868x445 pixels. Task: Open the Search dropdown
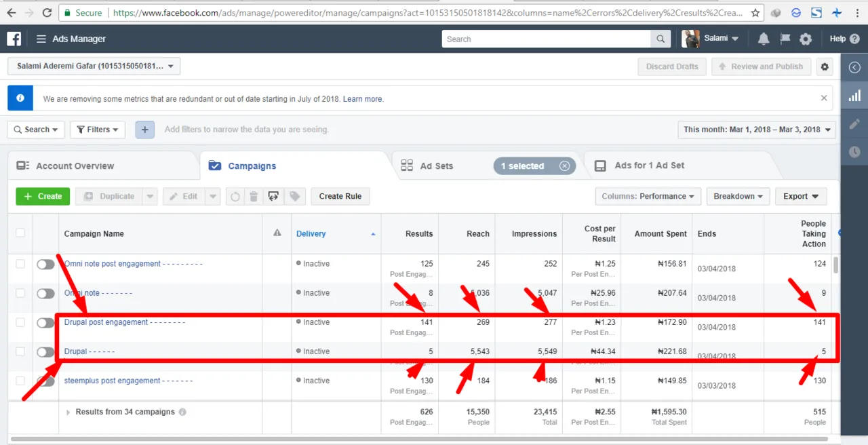36,130
